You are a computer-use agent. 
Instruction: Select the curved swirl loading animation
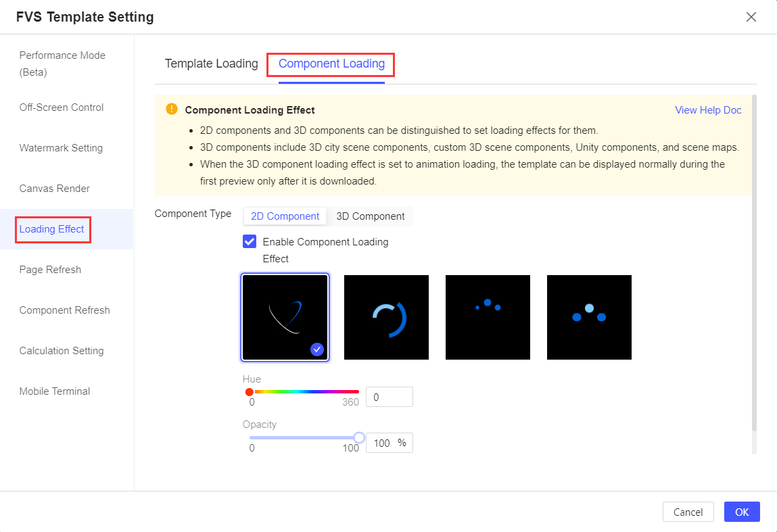point(285,317)
